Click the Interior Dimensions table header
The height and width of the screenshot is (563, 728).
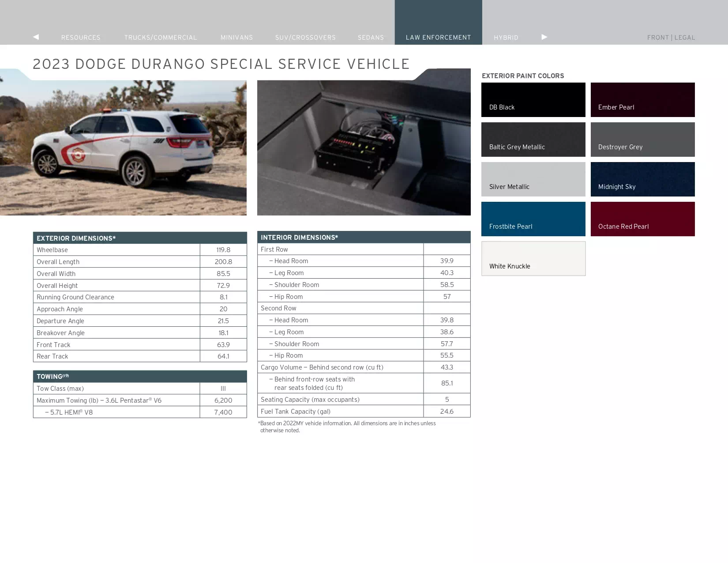[364, 237]
